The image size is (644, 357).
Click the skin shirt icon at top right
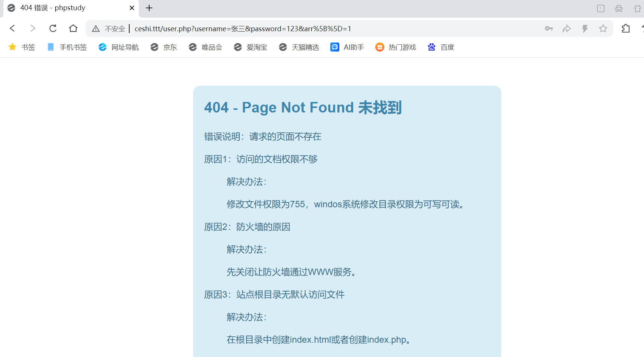tap(638, 8)
